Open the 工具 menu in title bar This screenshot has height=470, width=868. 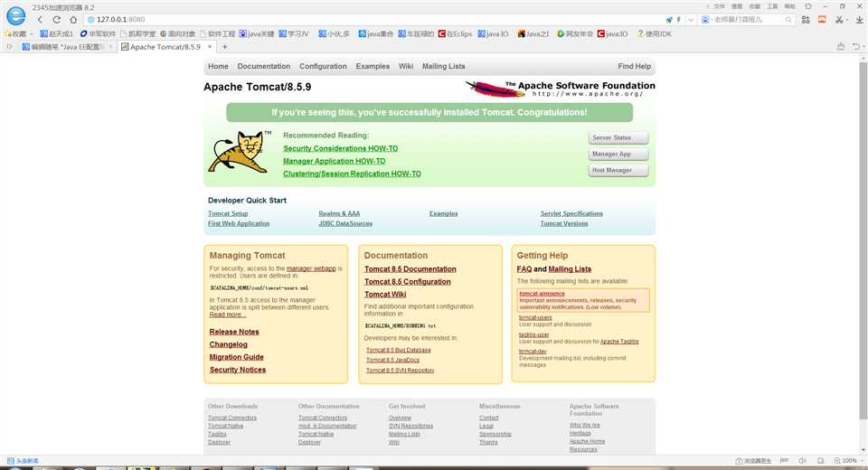click(x=772, y=6)
